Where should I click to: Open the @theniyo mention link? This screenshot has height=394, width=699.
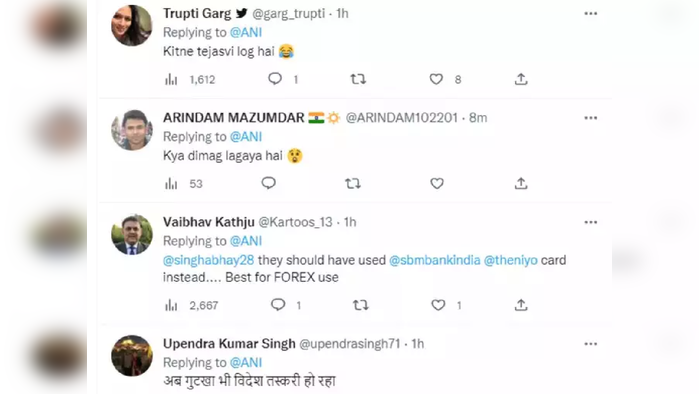(x=510, y=260)
